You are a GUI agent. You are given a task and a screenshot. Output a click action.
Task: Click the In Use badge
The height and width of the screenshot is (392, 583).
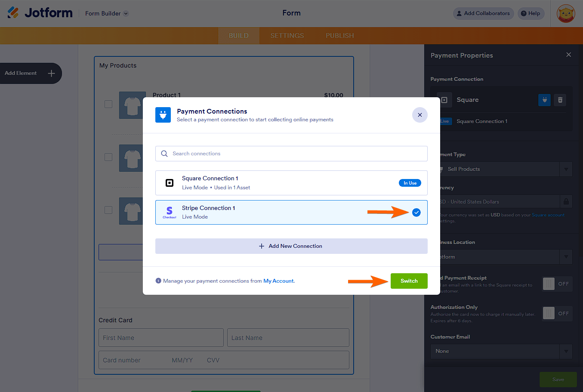pos(410,183)
